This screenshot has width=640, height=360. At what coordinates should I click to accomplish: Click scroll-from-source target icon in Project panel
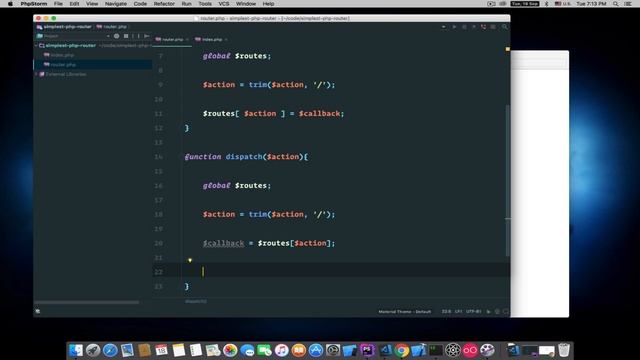[x=117, y=36]
